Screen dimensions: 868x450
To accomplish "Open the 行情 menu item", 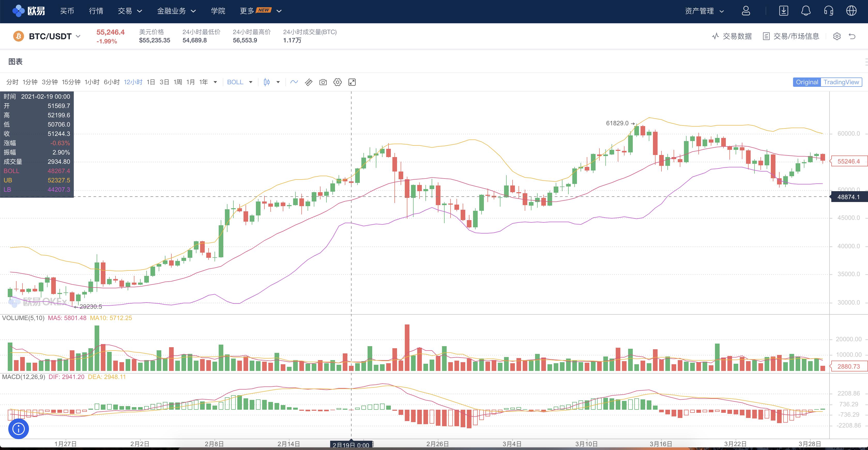I will tap(96, 11).
